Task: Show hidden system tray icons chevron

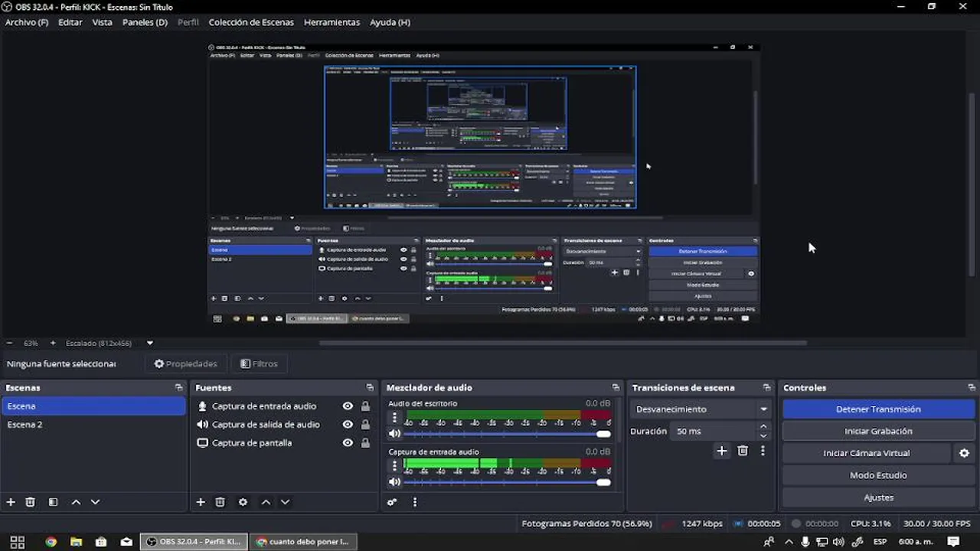Action: 789,542
